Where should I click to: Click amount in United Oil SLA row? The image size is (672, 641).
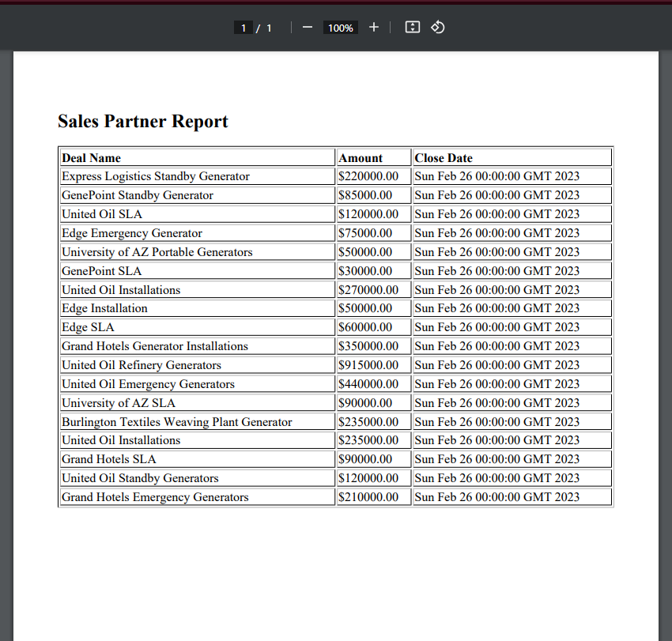[374, 214]
